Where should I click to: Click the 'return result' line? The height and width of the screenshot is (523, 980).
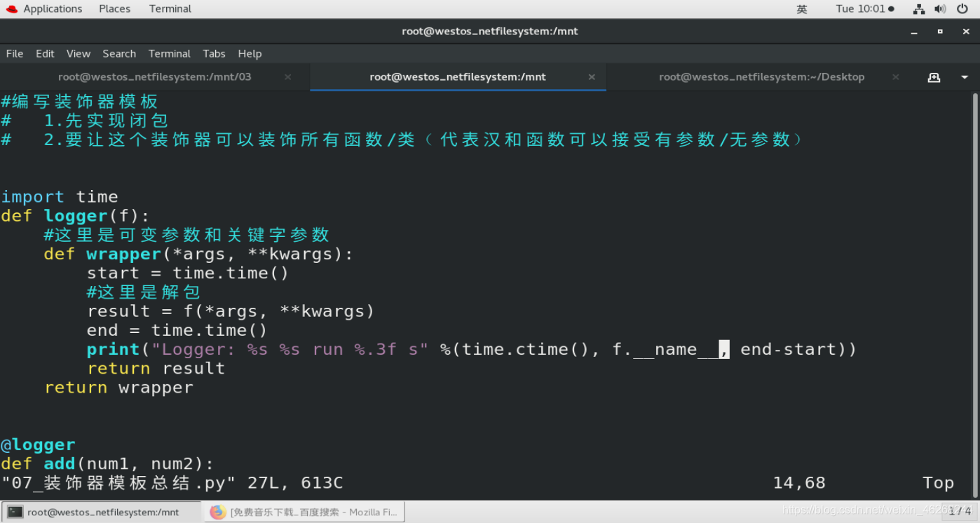(x=156, y=368)
